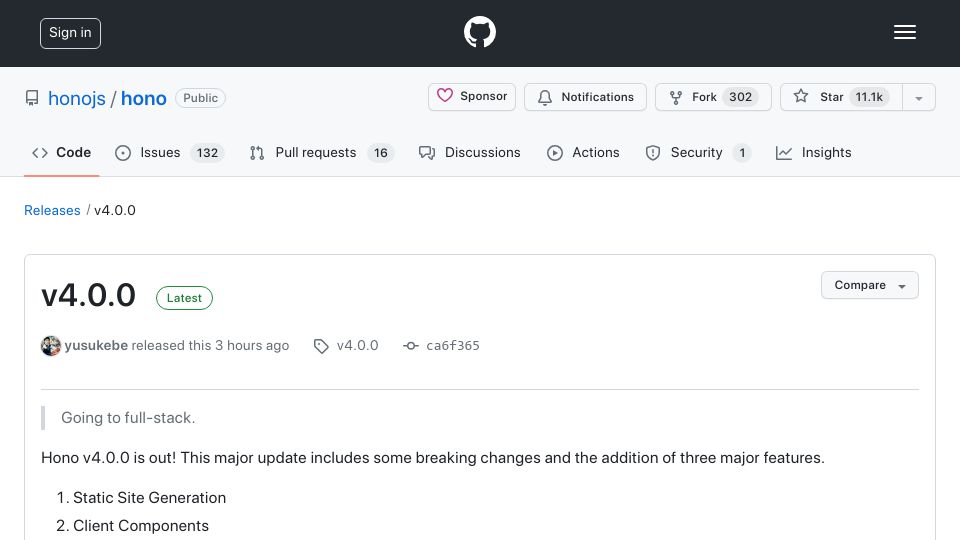The width and height of the screenshot is (960, 540).
Task: Open the Pull requests tab
Action: coord(321,152)
